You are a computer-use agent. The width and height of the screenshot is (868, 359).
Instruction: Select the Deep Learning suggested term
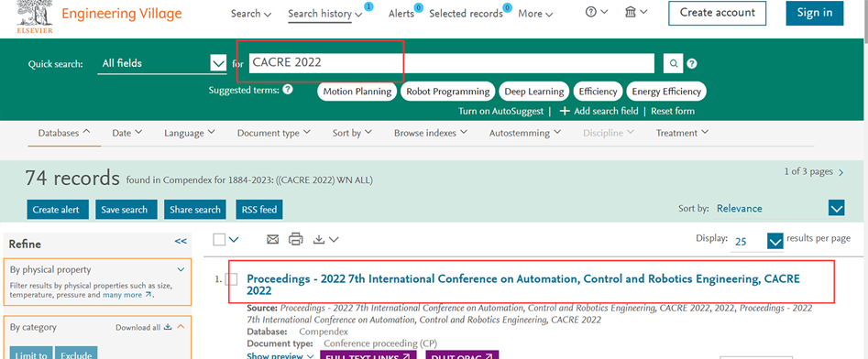click(x=533, y=92)
